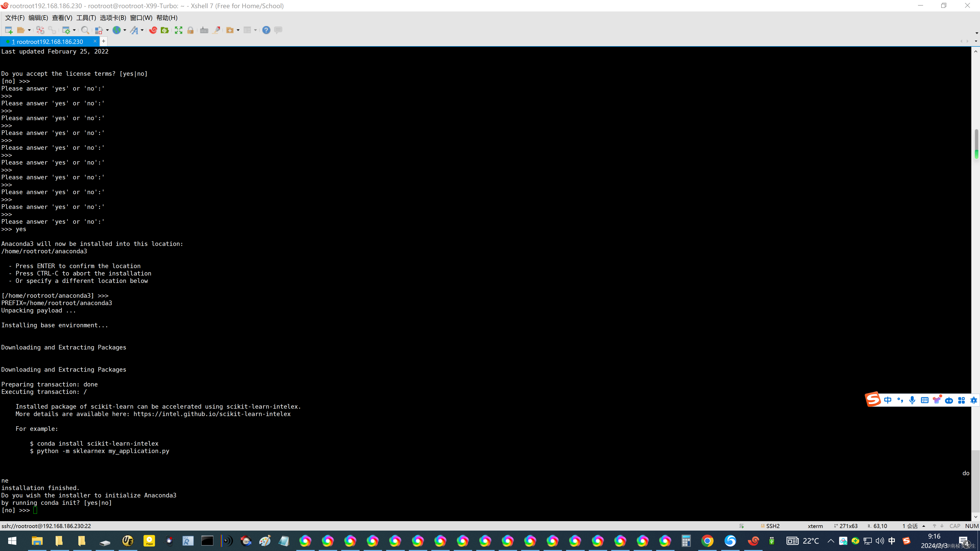Click the new folder plus icon
The image size is (980, 551).
tap(230, 30)
